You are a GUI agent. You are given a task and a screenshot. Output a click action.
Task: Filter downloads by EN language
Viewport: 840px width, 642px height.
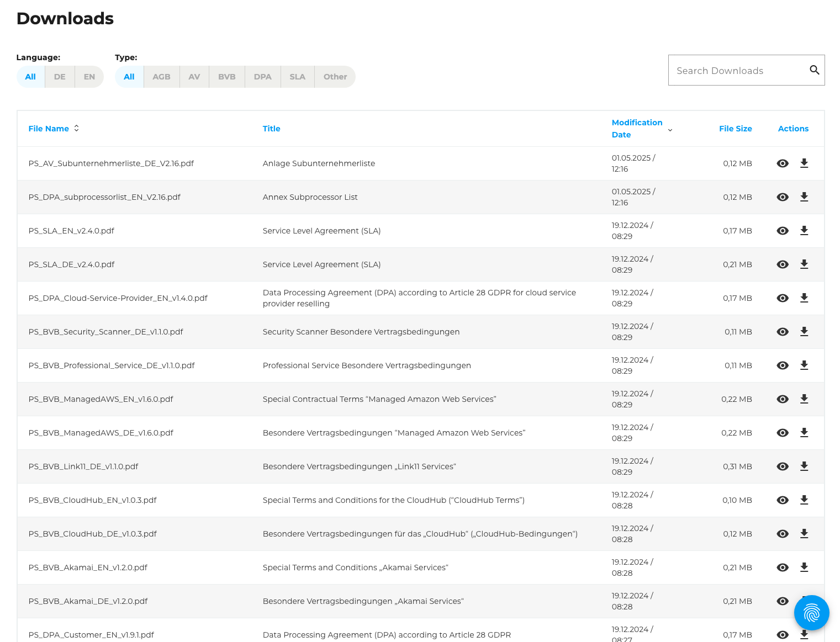point(89,77)
